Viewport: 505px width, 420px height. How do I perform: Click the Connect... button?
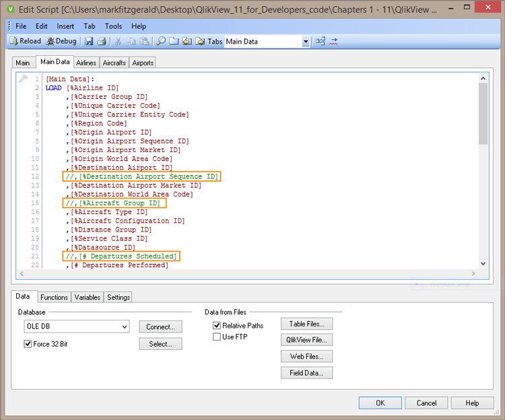pos(160,326)
